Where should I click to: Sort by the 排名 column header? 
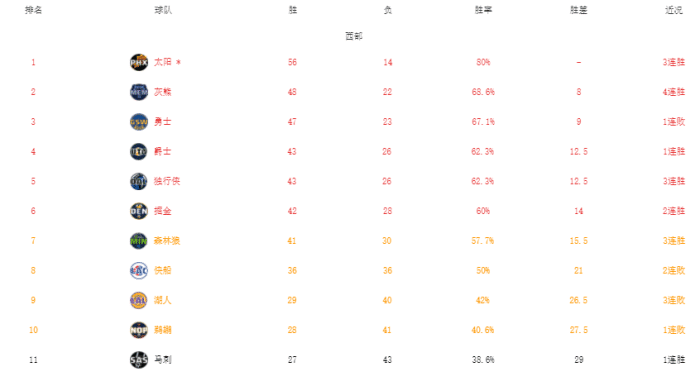(x=33, y=10)
